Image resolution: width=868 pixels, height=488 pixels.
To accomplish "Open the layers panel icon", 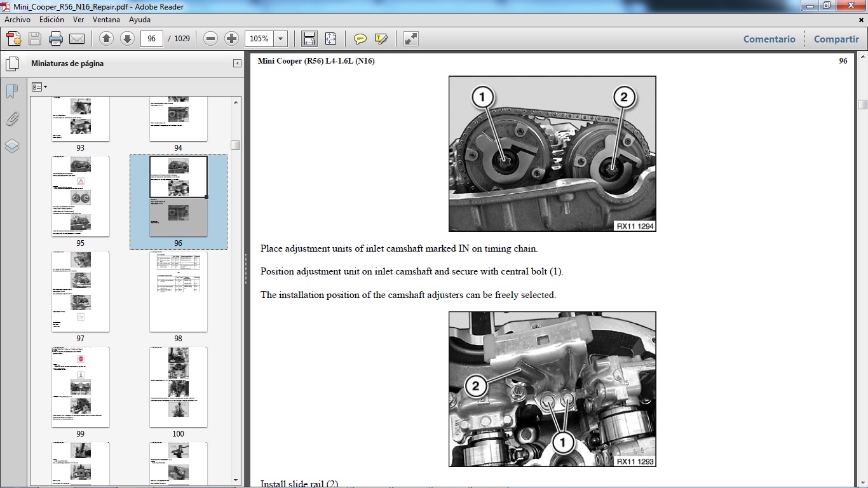I will pos(12,146).
